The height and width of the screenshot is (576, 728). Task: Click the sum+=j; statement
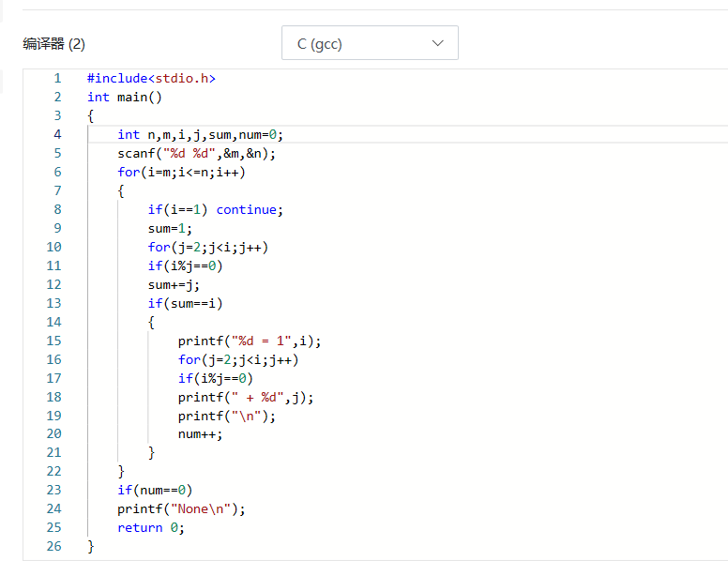tap(174, 284)
